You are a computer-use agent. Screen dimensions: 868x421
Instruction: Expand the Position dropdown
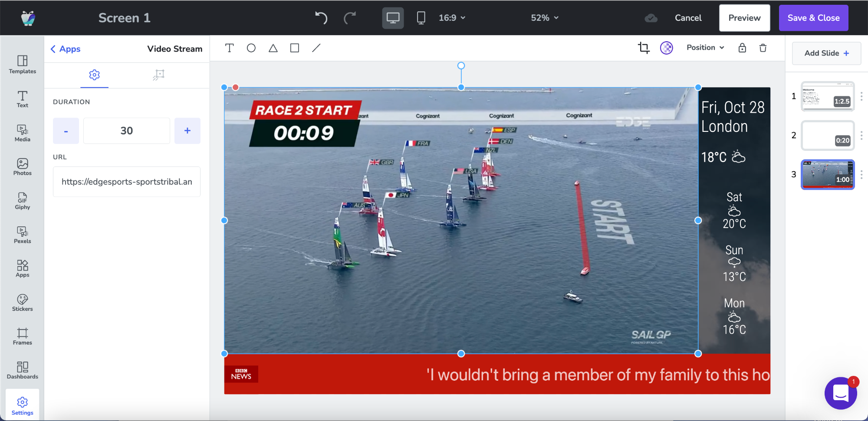pyautogui.click(x=705, y=48)
